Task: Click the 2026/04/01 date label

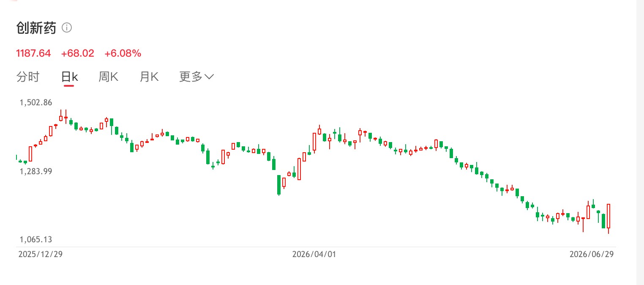Action: (314, 254)
